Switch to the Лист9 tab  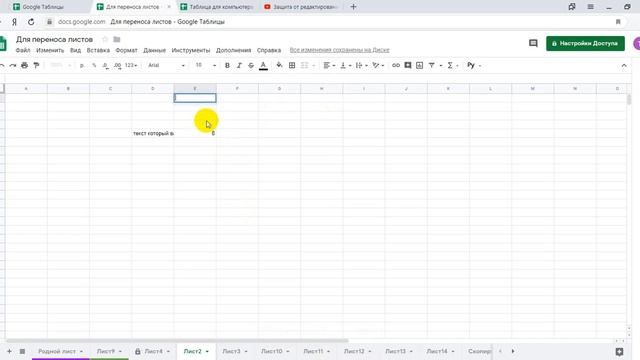pos(106,351)
